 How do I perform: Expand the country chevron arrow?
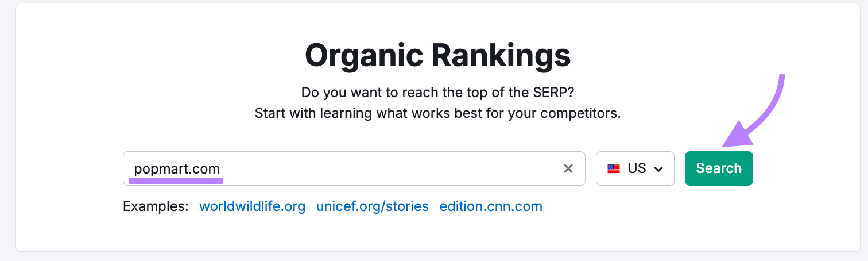(x=659, y=169)
